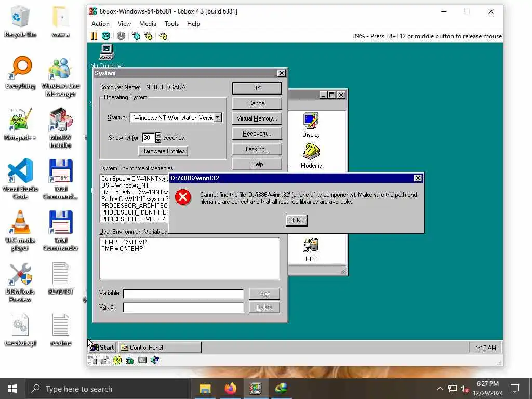Show hidden system tray icons chevron

pyautogui.click(x=440, y=389)
